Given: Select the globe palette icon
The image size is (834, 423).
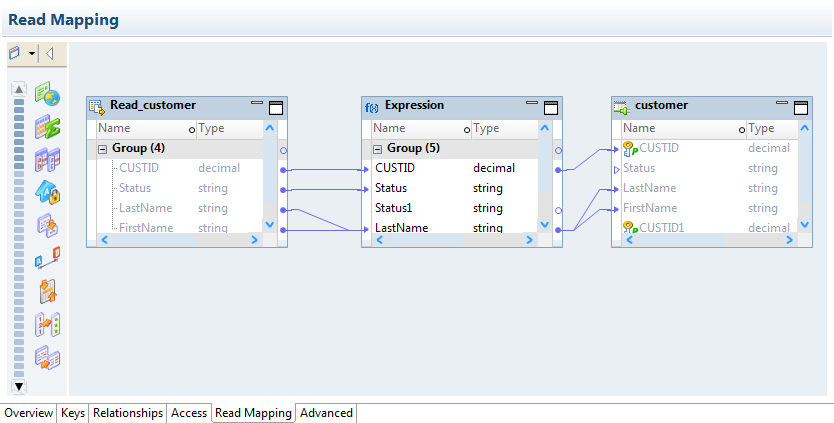Looking at the screenshot, I should (48, 96).
